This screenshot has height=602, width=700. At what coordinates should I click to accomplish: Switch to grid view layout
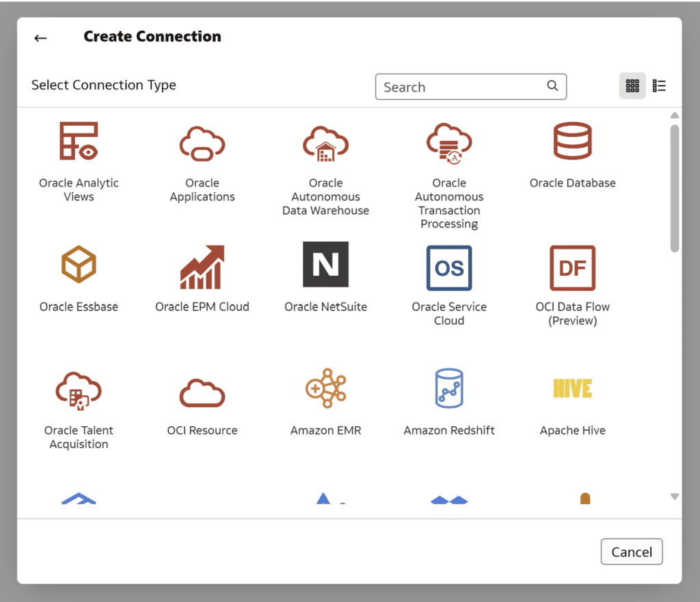click(x=632, y=86)
